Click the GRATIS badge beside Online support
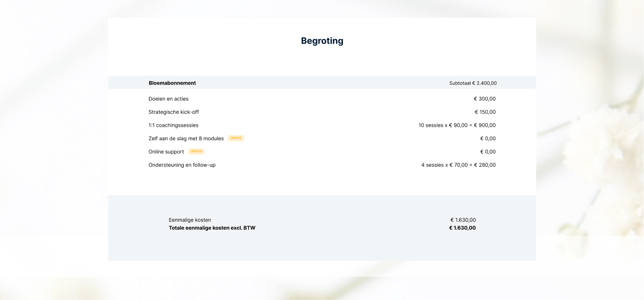644x300 pixels. tap(196, 151)
